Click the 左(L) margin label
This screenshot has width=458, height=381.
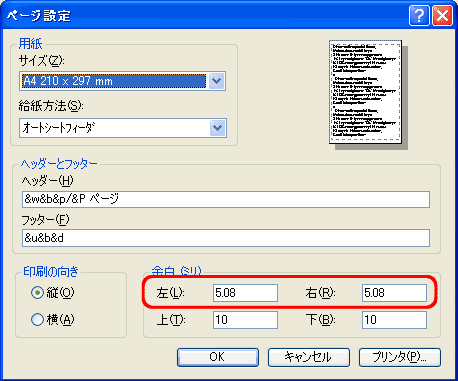click(x=170, y=293)
